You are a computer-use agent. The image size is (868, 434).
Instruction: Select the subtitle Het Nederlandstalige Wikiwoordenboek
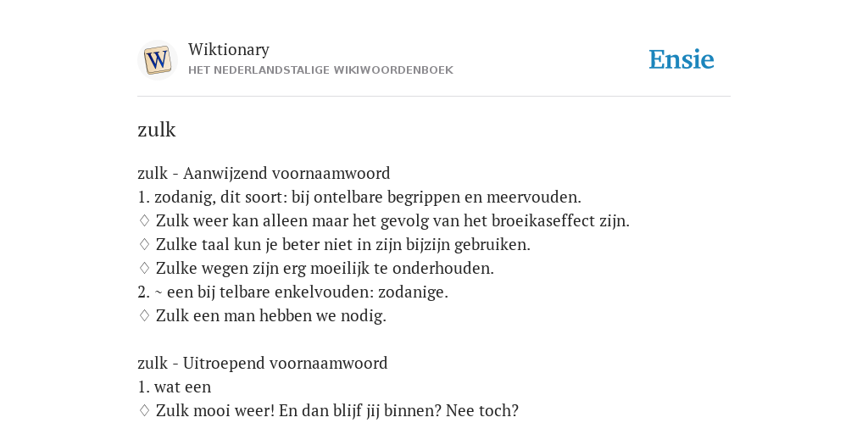coord(320,70)
